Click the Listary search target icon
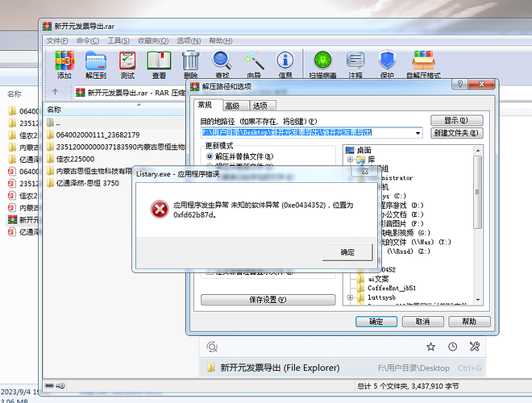The width and height of the screenshot is (532, 403). point(212,347)
